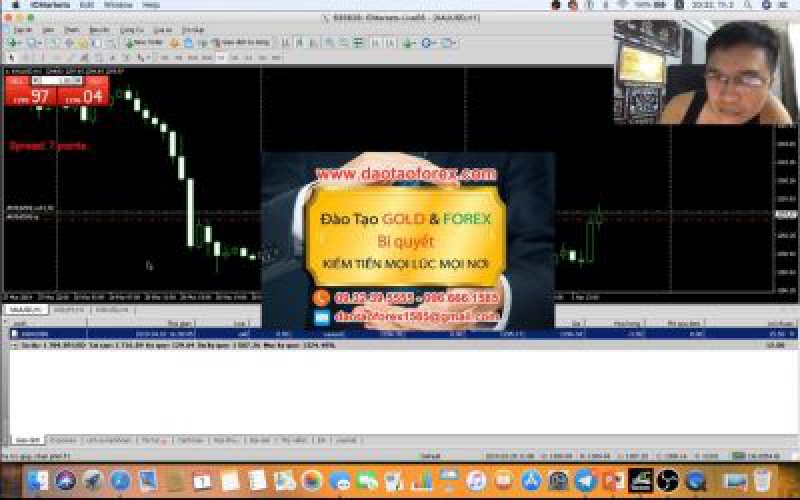Switch timeframe to H4

pyautogui.click(x=234, y=58)
